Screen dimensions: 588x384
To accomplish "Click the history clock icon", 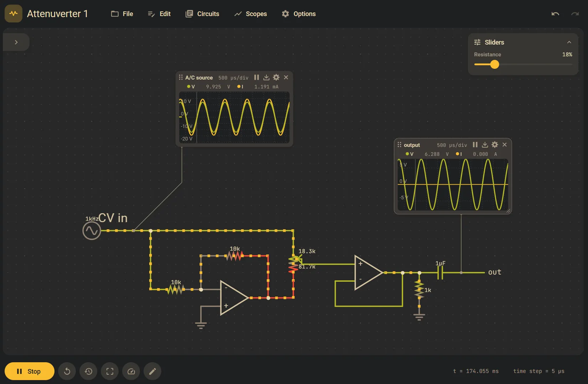I will [88, 372].
